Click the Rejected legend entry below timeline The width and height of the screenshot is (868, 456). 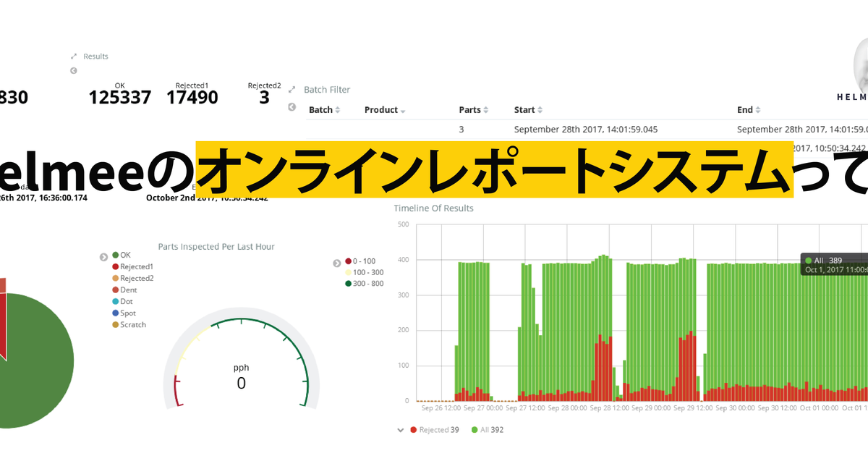[435, 430]
